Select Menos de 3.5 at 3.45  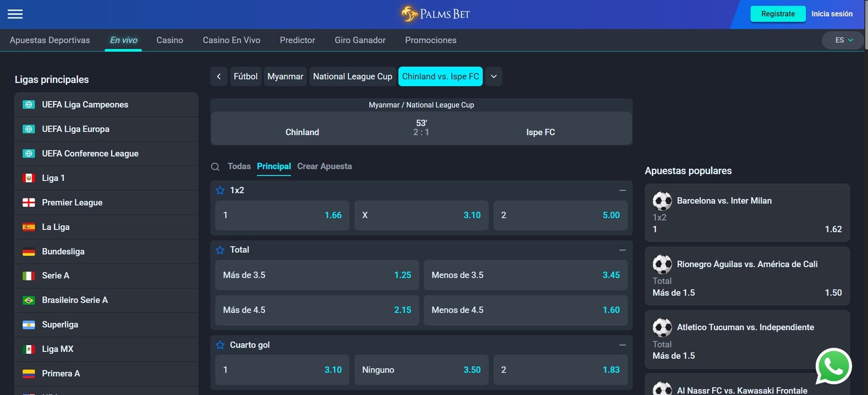click(526, 275)
